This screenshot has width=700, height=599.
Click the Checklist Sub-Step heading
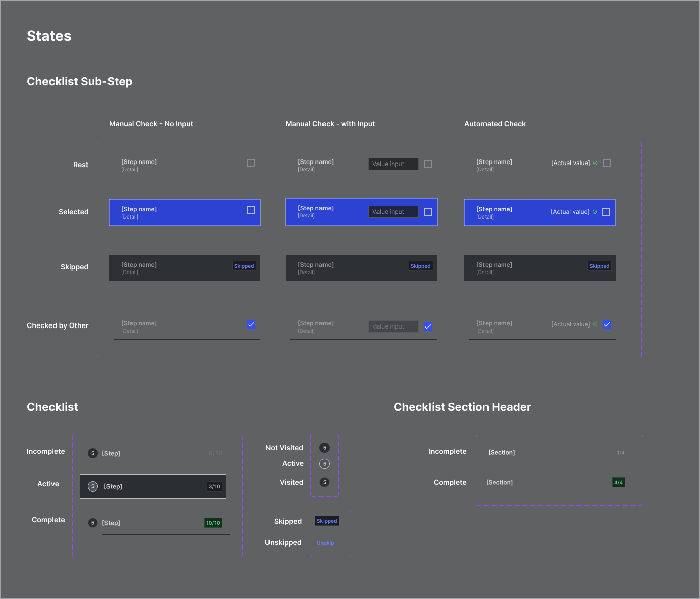click(80, 81)
